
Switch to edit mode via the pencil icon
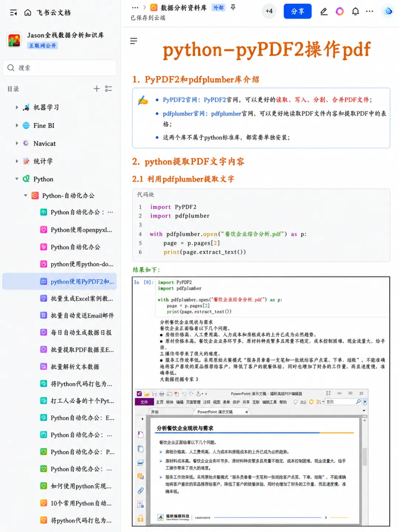[x=324, y=11]
